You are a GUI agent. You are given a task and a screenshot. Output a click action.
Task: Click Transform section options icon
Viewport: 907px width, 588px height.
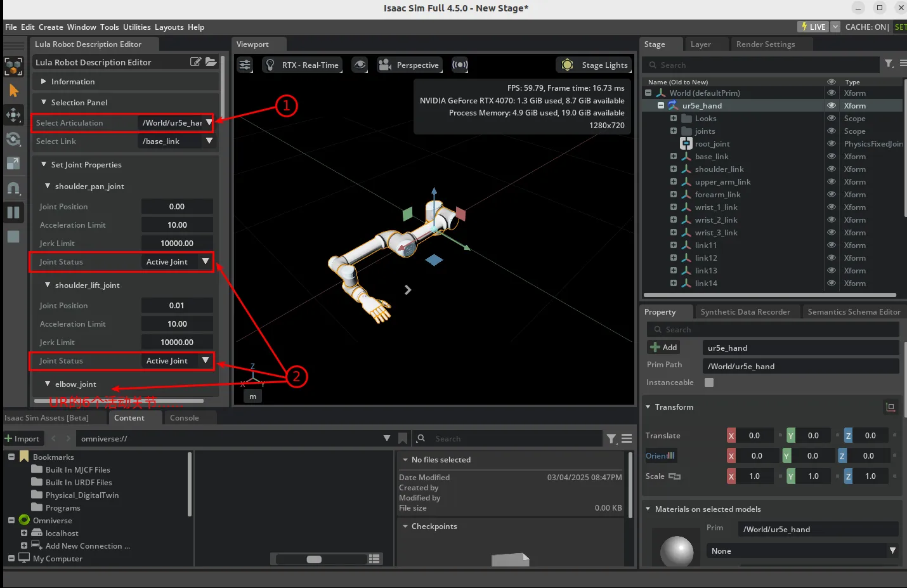[891, 407]
